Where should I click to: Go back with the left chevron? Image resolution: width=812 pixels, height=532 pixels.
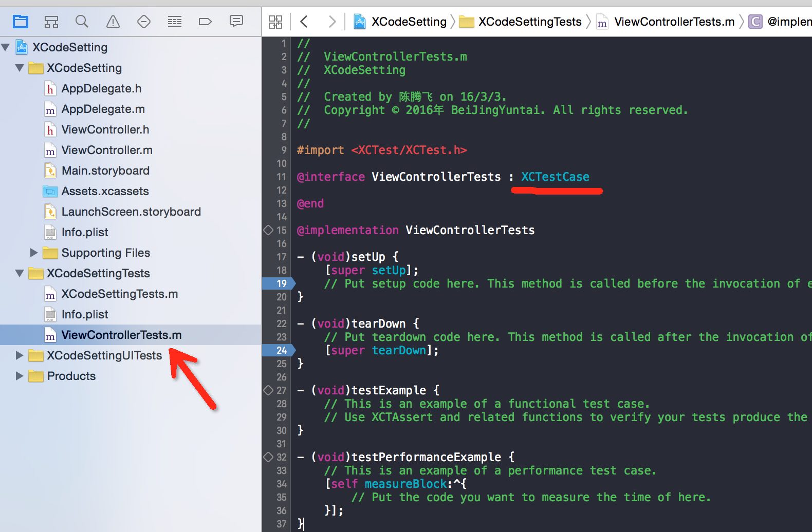pos(304,22)
